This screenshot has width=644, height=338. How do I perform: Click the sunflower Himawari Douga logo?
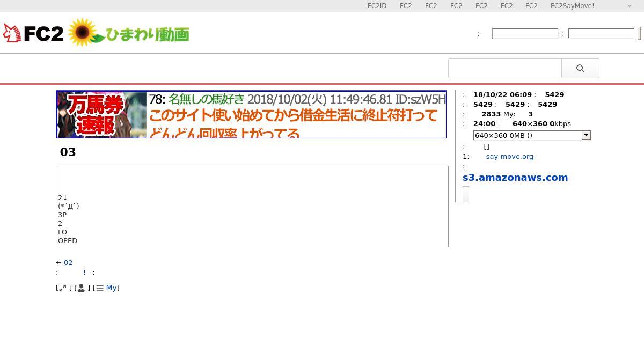(x=129, y=33)
